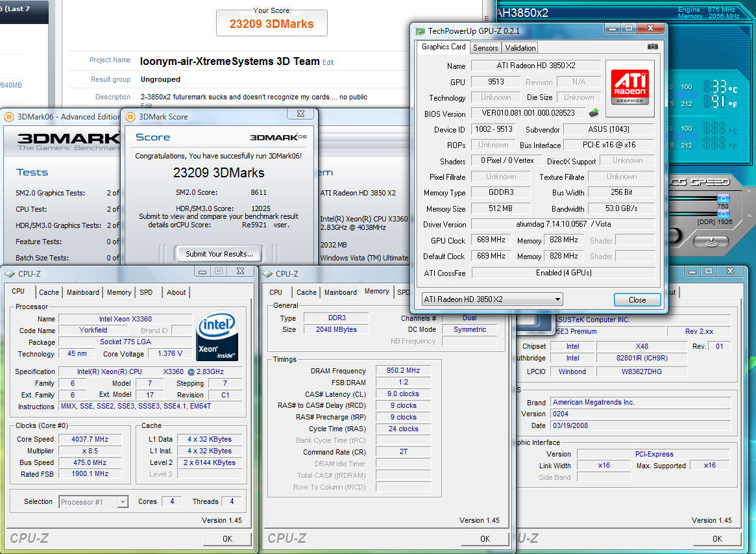Click OK in the CPU-Z CPU window
The width and height of the screenshot is (756, 554).
coord(227,538)
